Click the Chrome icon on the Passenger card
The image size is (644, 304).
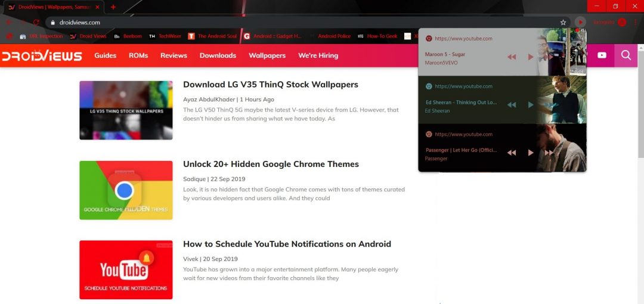(429, 134)
